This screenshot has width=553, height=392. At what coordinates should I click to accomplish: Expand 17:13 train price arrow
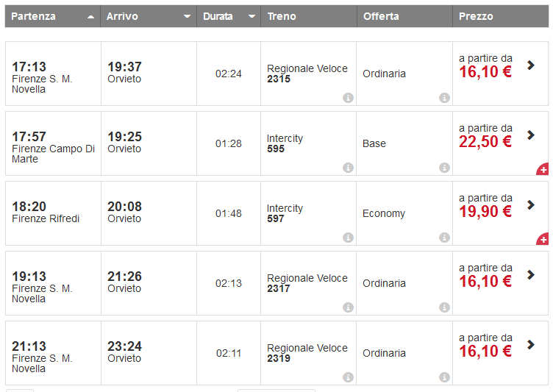(x=531, y=65)
